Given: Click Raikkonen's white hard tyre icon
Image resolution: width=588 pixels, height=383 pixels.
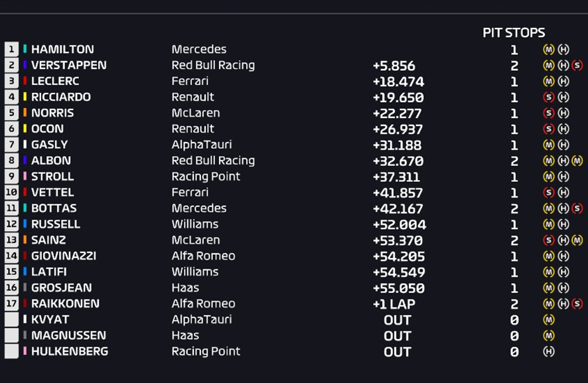Looking at the screenshot, I should pyautogui.click(x=563, y=303).
